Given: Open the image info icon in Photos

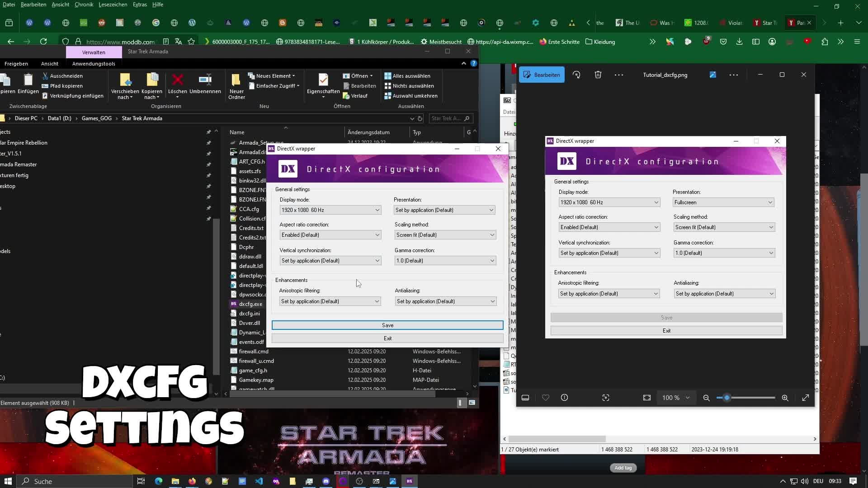Looking at the screenshot, I should [564, 398].
